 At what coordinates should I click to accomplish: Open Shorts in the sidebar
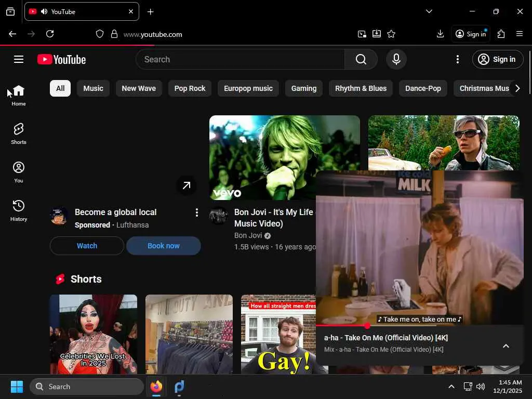tap(19, 134)
